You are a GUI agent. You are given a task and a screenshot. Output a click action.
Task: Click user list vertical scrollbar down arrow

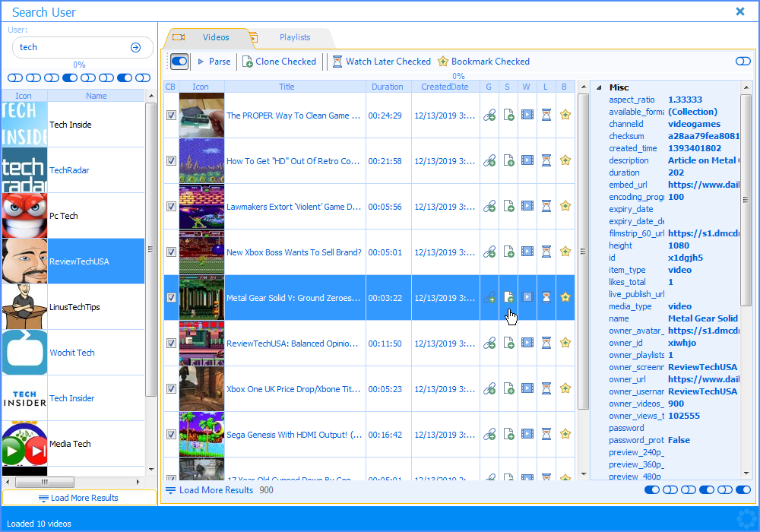151,470
